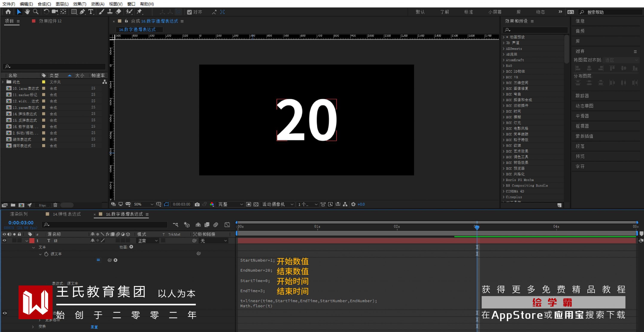This screenshot has height=332, width=644.
Task: Select the Horizontal Type tool
Action: coord(91,12)
